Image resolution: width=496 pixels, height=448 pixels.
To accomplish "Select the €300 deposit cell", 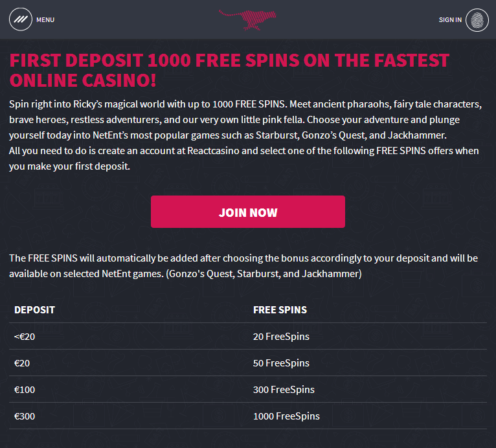I will [x=25, y=416].
